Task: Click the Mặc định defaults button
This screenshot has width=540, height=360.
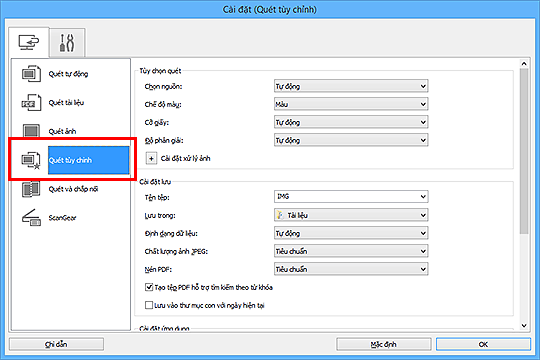Action: click(x=384, y=344)
